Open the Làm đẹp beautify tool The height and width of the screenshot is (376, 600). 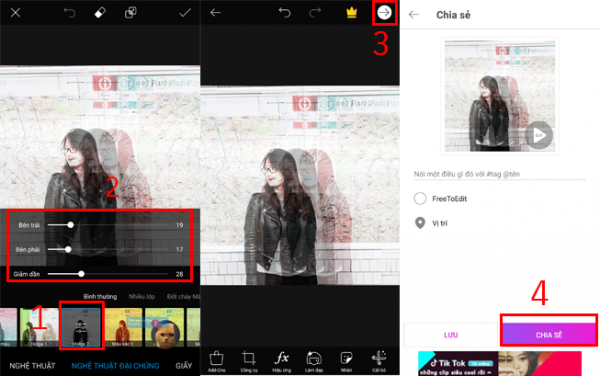point(314,361)
